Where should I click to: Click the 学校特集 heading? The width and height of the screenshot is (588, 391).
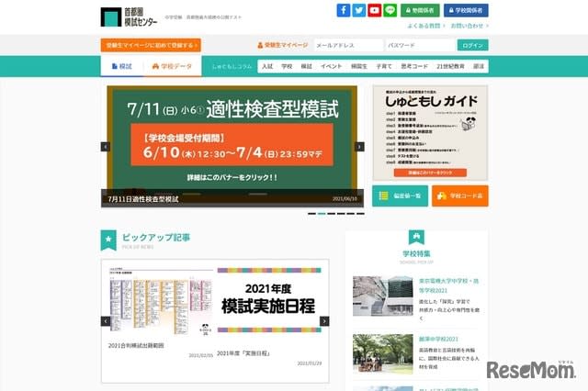click(x=416, y=254)
